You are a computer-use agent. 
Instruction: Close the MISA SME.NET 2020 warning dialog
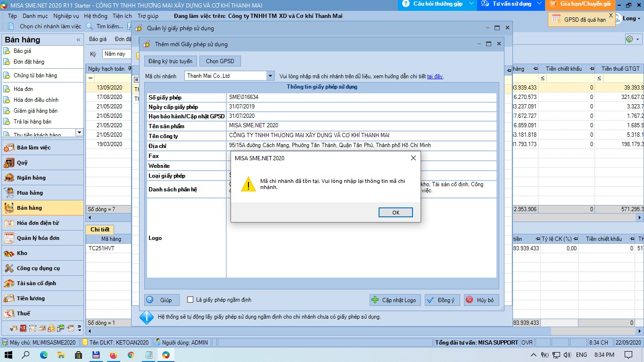(413, 158)
